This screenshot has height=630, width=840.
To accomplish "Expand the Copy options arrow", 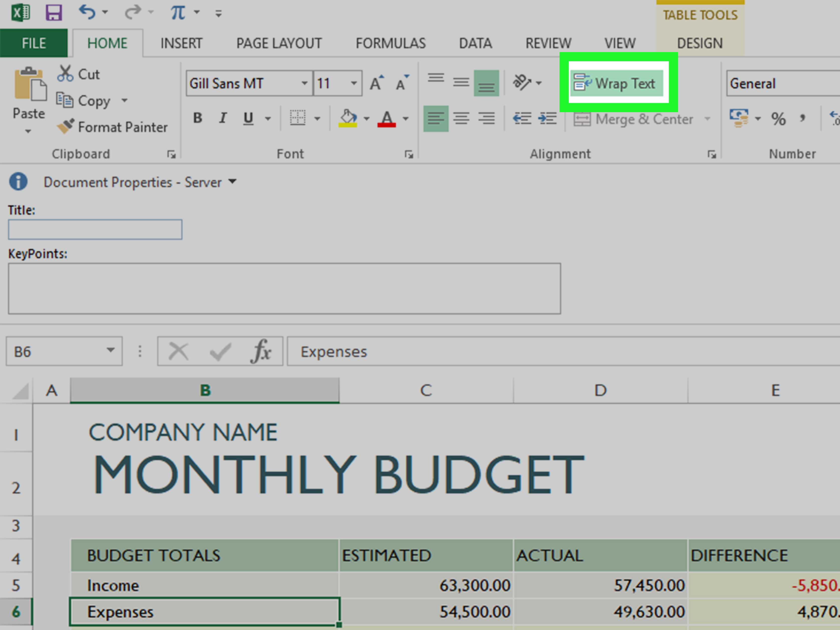I will tap(124, 101).
